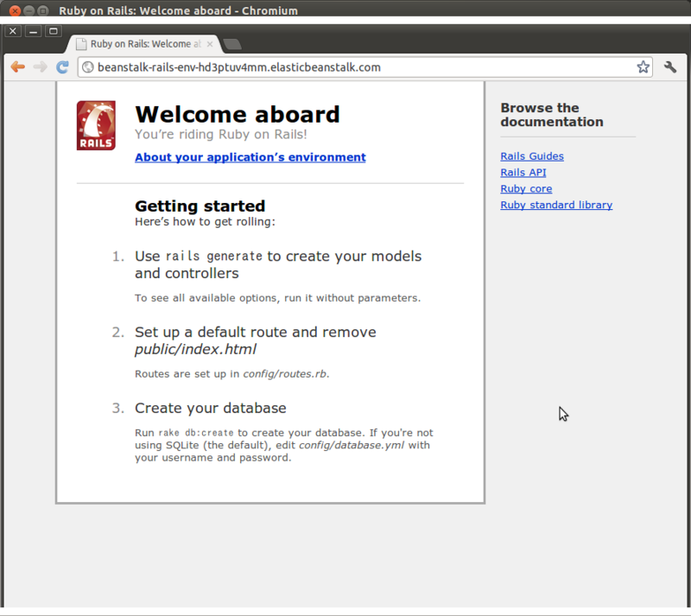Click the Welcome aboard heading
Image resolution: width=691 pixels, height=616 pixels.
(237, 115)
